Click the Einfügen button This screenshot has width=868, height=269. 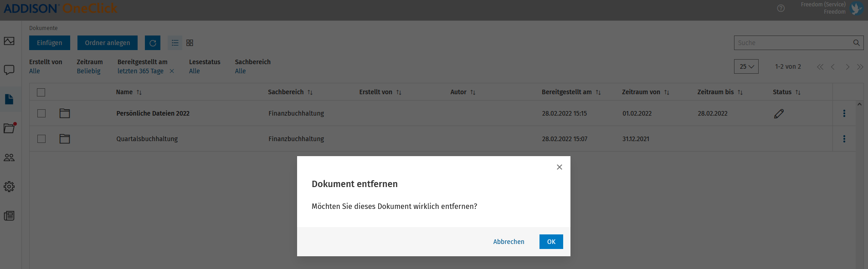(x=50, y=43)
